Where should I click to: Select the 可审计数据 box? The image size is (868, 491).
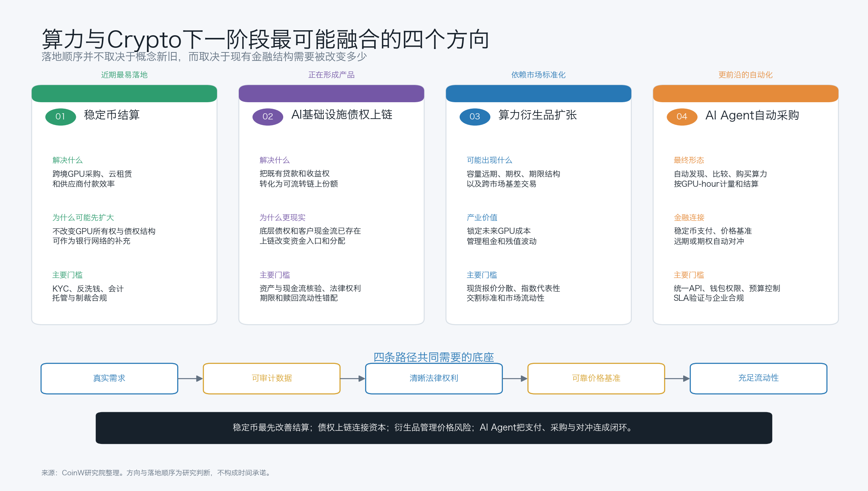(272, 378)
